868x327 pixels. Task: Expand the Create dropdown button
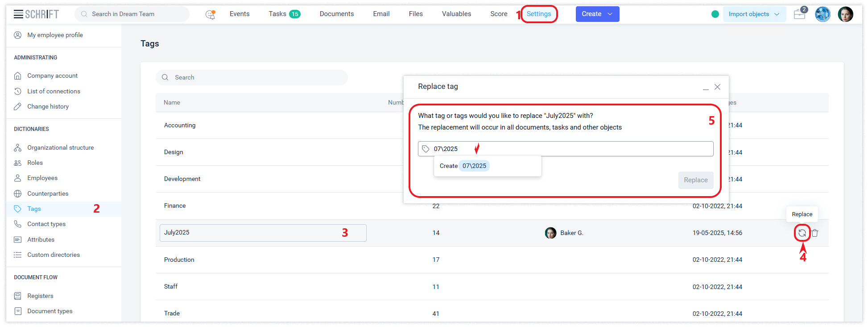(x=597, y=14)
